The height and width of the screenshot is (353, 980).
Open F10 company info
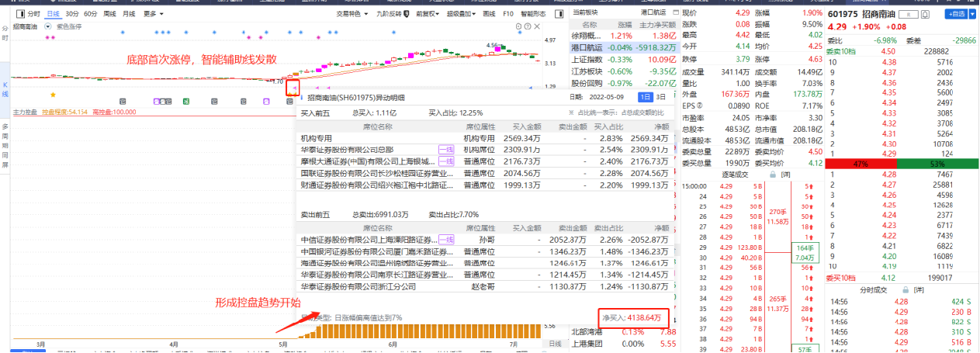[x=508, y=14]
